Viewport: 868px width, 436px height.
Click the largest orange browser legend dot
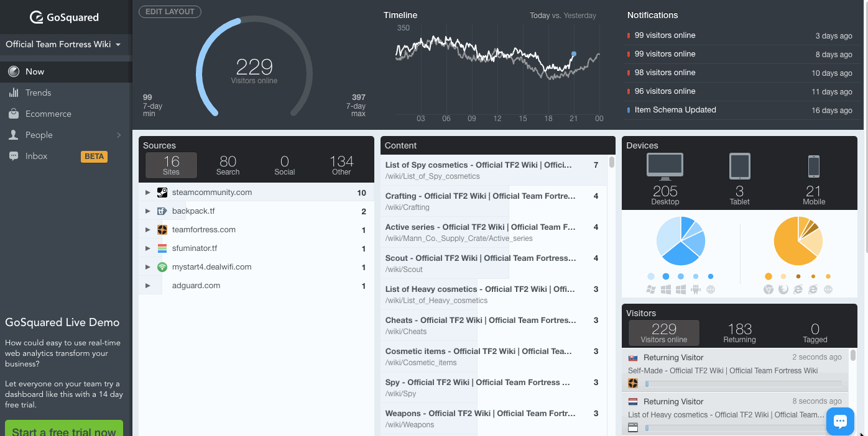769,276
